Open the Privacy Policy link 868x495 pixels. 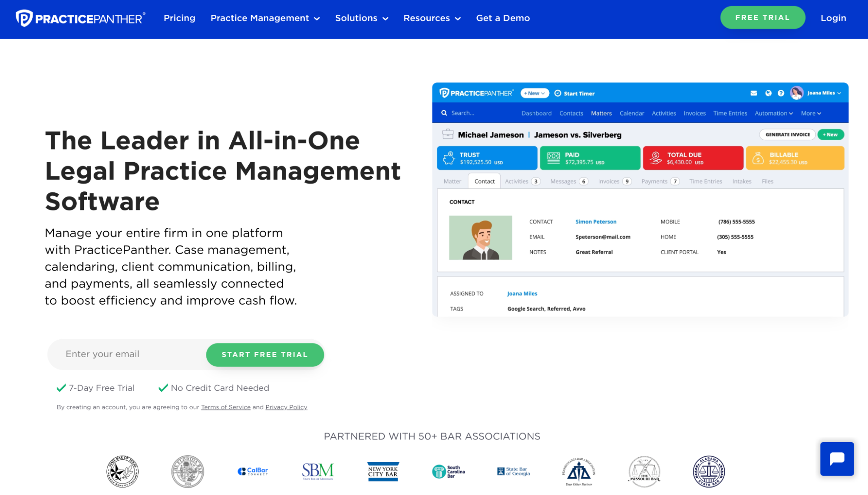286,407
